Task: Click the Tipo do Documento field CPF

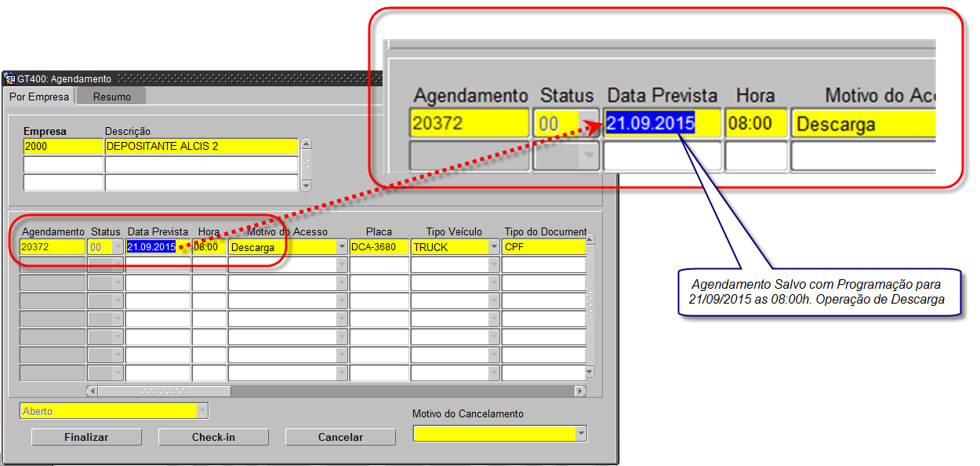Action: 544,247
